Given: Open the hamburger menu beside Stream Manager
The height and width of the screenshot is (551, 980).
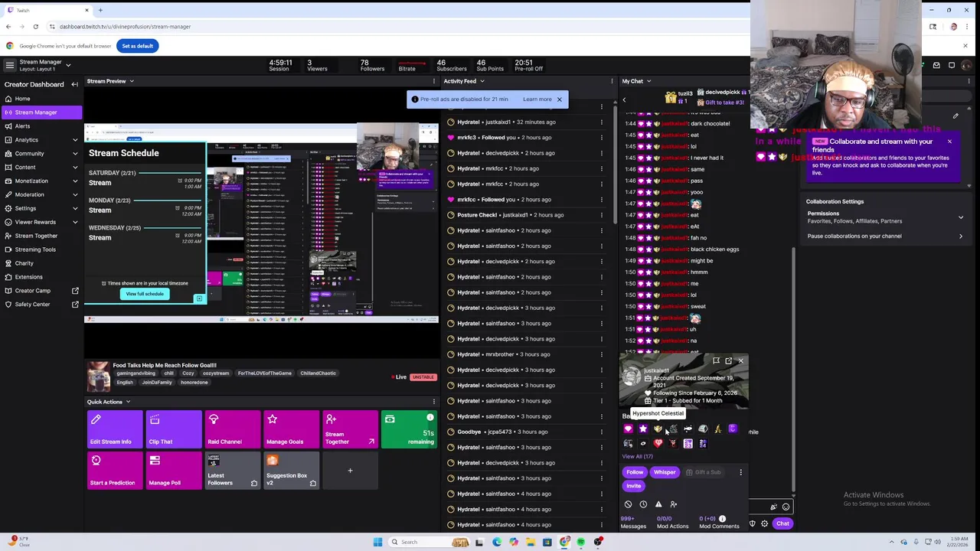Looking at the screenshot, I should click(x=9, y=65).
